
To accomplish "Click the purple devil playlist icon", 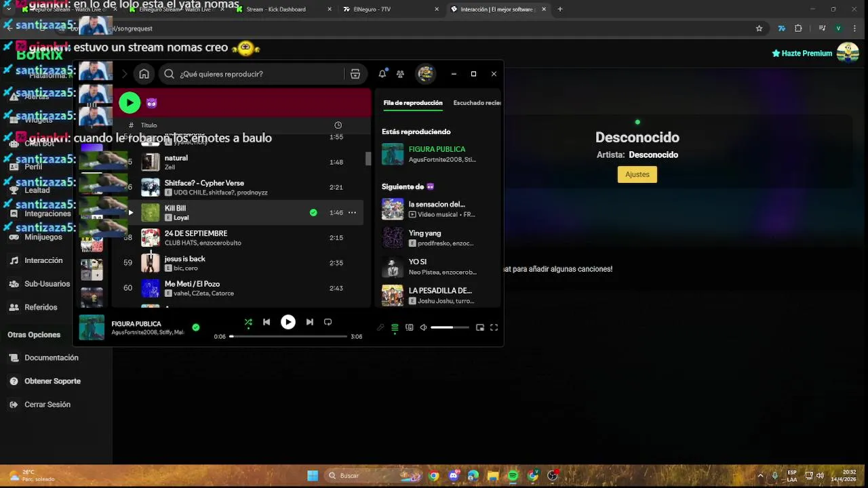I will tap(152, 103).
